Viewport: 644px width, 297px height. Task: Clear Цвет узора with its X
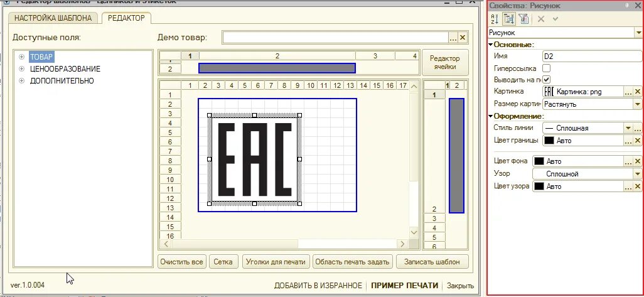coord(638,186)
